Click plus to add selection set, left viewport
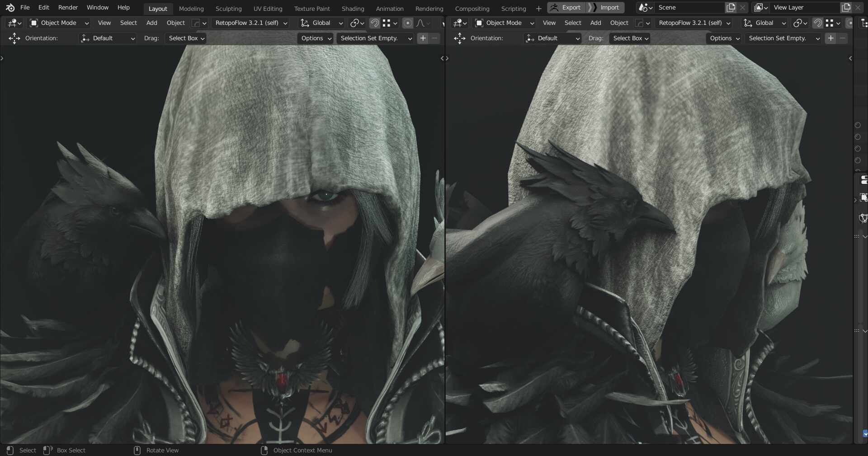 tap(423, 38)
